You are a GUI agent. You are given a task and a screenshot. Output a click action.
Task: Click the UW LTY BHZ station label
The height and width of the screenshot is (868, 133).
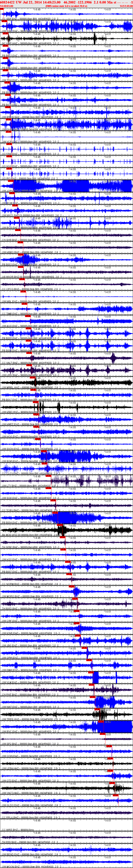click(9, 486)
